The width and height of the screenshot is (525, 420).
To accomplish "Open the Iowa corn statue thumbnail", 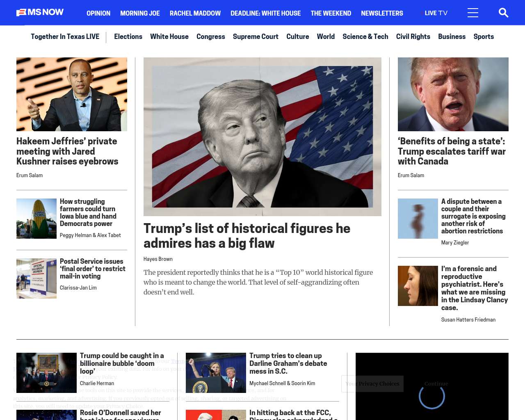I will point(37,219).
